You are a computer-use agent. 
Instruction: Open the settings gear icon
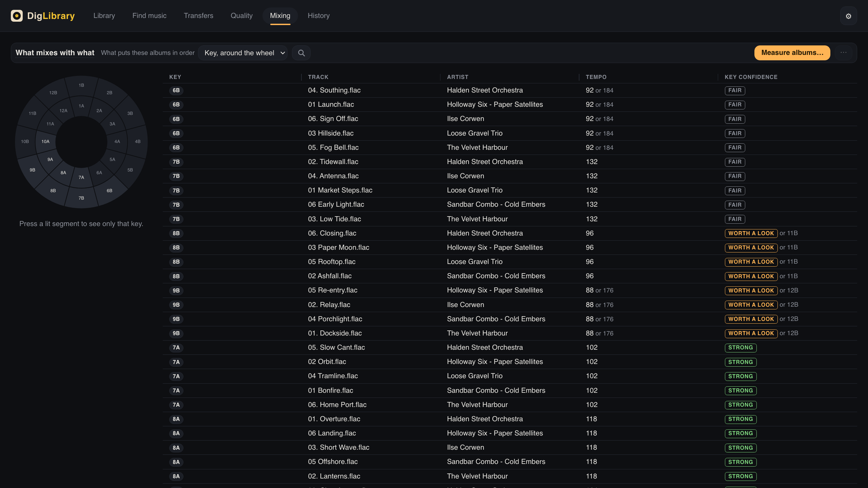click(x=848, y=16)
